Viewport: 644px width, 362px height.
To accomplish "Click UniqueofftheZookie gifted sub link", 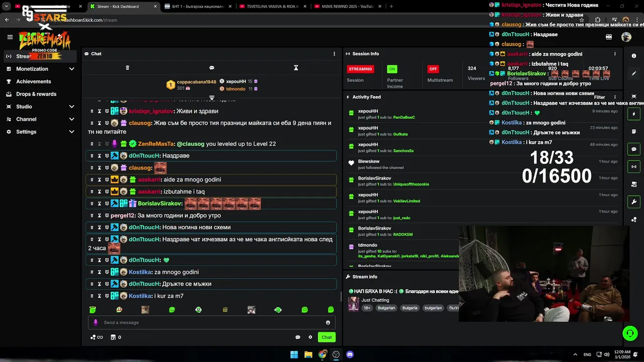I will point(411,184).
